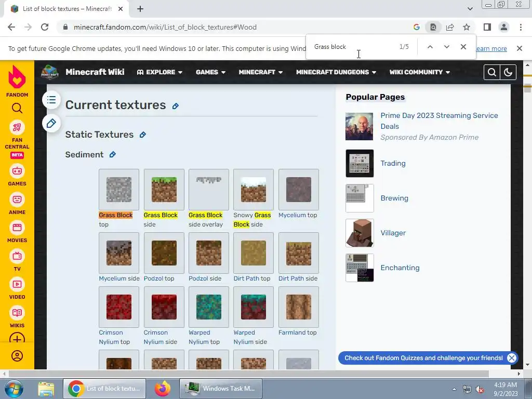Click the wiki header search icon
This screenshot has width=532, height=399.
(491, 72)
